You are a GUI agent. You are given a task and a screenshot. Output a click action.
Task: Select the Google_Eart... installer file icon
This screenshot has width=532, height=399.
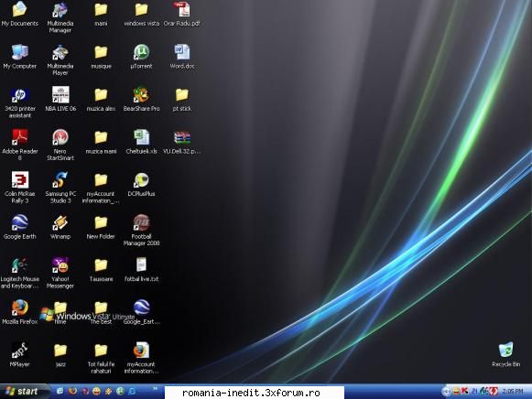coord(142,312)
